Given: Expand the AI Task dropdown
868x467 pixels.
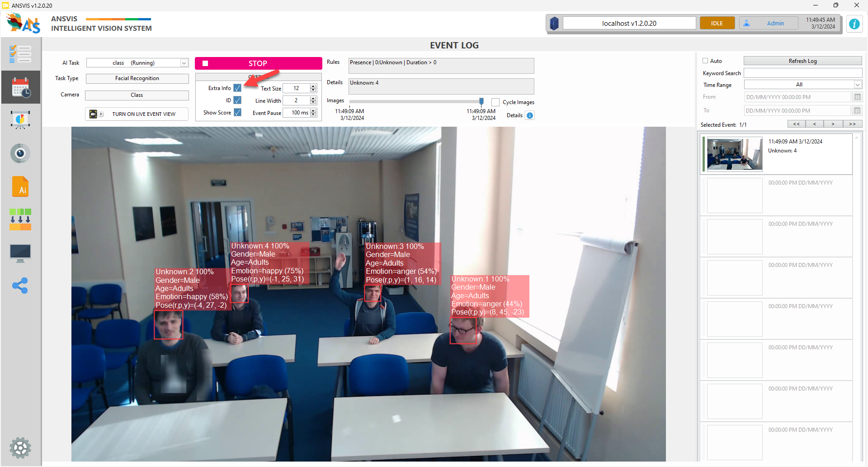Looking at the screenshot, I should click(x=184, y=63).
